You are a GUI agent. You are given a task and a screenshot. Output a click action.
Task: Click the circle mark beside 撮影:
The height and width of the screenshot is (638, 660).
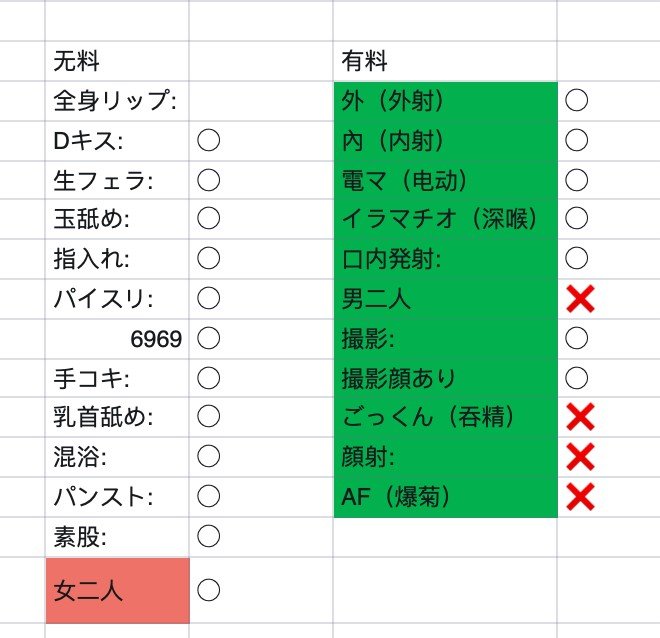[x=576, y=338]
